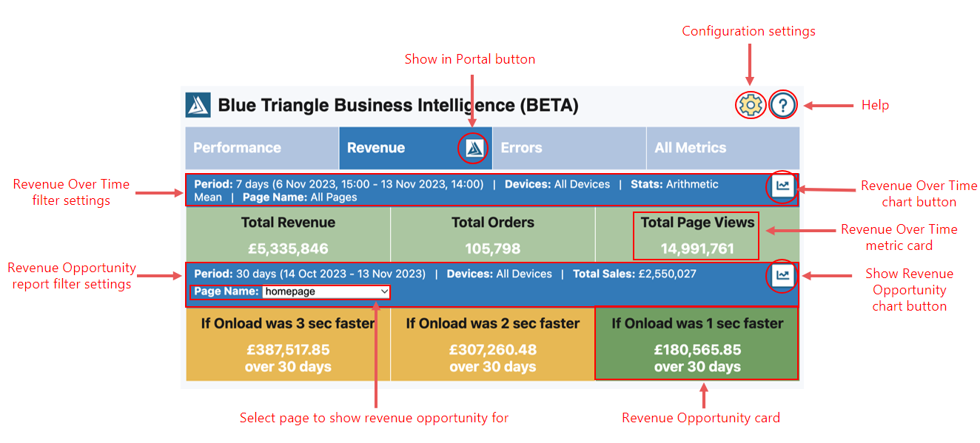Click the Onload 1 sec faster card

(697, 344)
